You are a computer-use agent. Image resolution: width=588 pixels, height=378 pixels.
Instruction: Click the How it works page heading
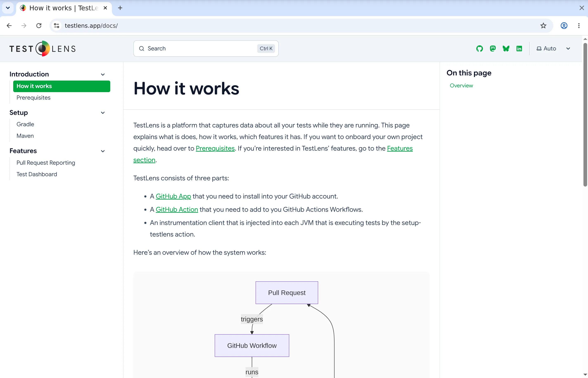click(x=186, y=89)
